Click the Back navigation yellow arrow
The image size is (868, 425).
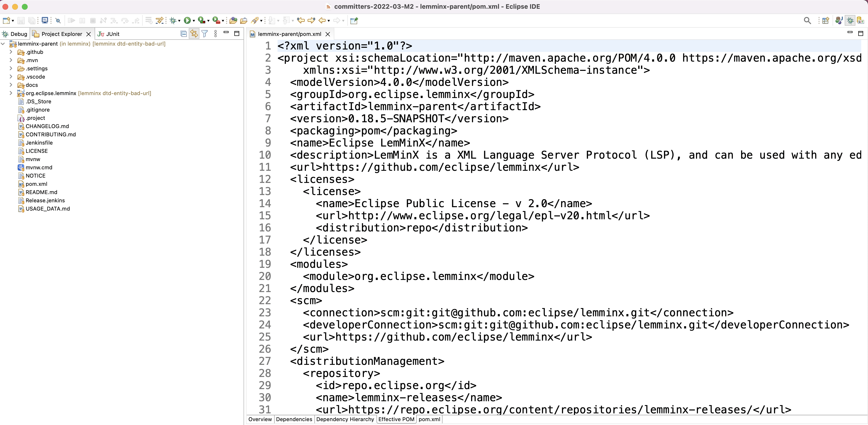(x=322, y=21)
